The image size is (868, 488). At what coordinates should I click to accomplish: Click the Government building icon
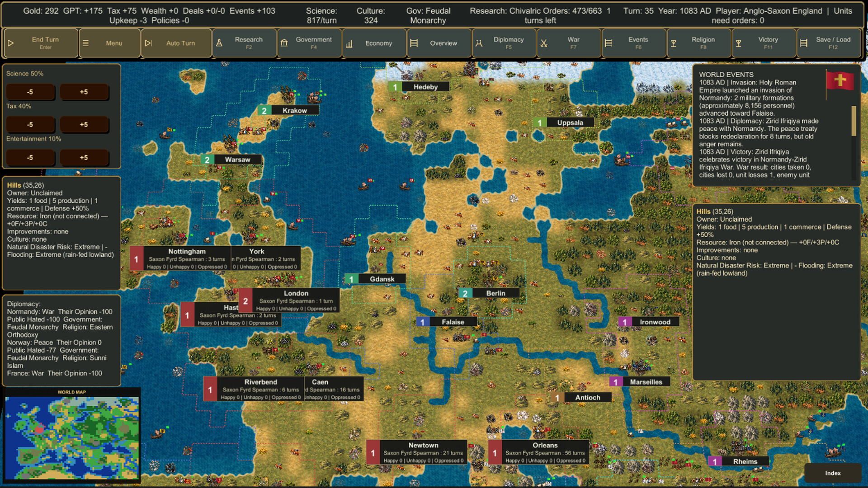[x=284, y=43]
